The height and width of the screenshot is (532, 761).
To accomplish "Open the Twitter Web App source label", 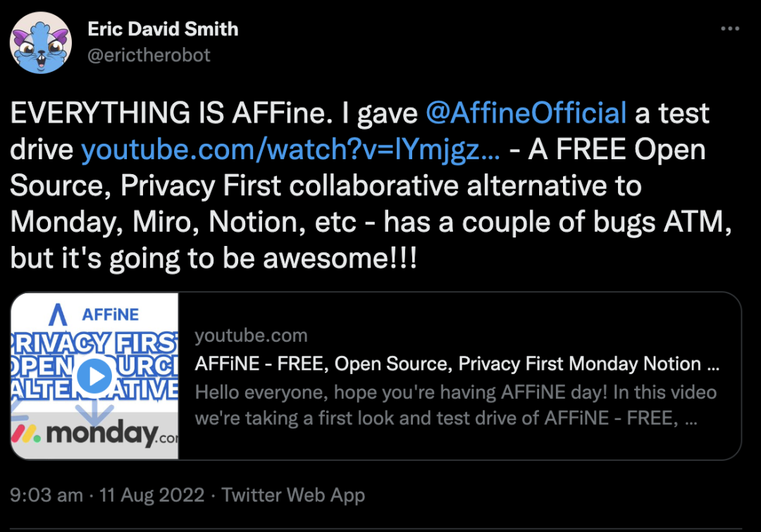I will 293,495.
